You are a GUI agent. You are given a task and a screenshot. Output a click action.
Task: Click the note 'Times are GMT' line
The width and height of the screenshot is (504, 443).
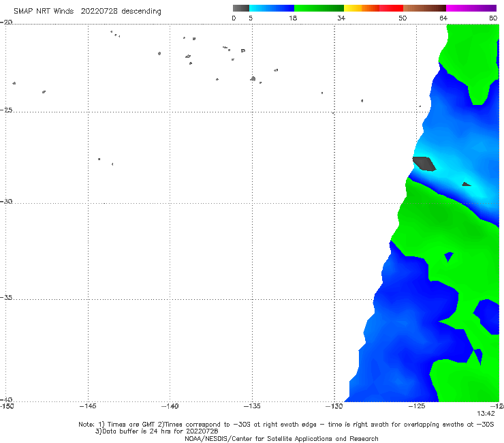286,425
